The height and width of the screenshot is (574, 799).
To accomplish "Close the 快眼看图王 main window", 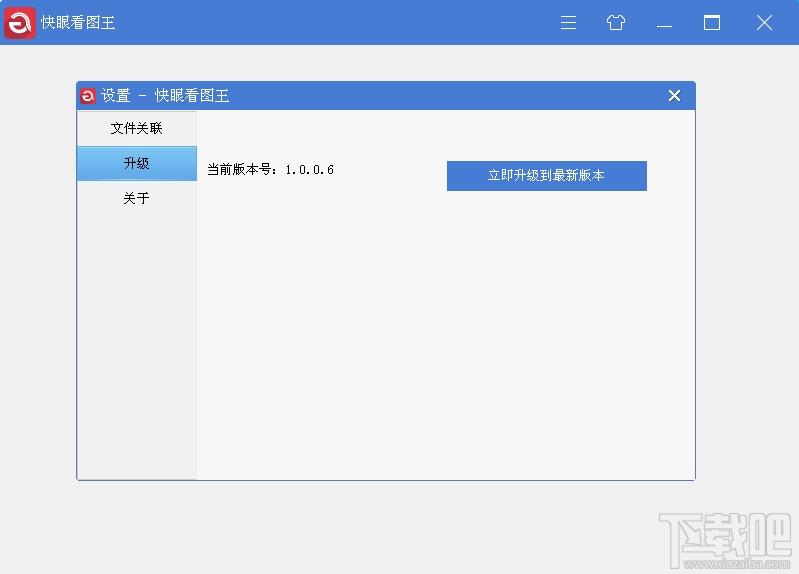I will pos(764,22).
